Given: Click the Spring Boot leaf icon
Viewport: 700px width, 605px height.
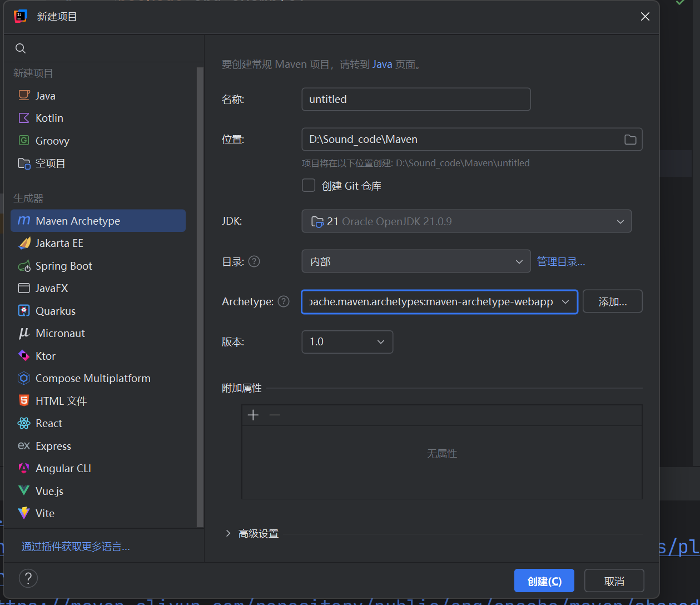Looking at the screenshot, I should [24, 266].
